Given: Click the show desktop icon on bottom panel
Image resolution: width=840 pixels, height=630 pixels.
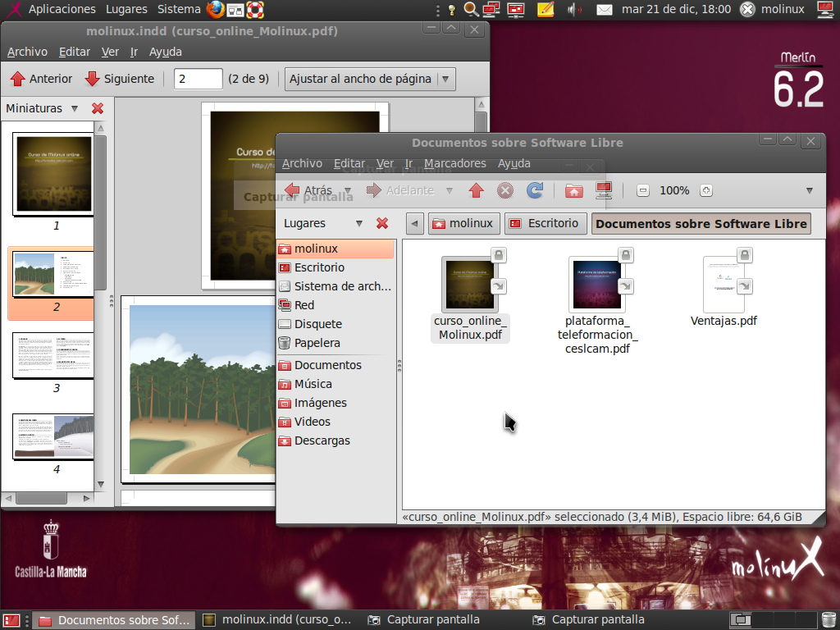Looking at the screenshot, I should [11, 620].
